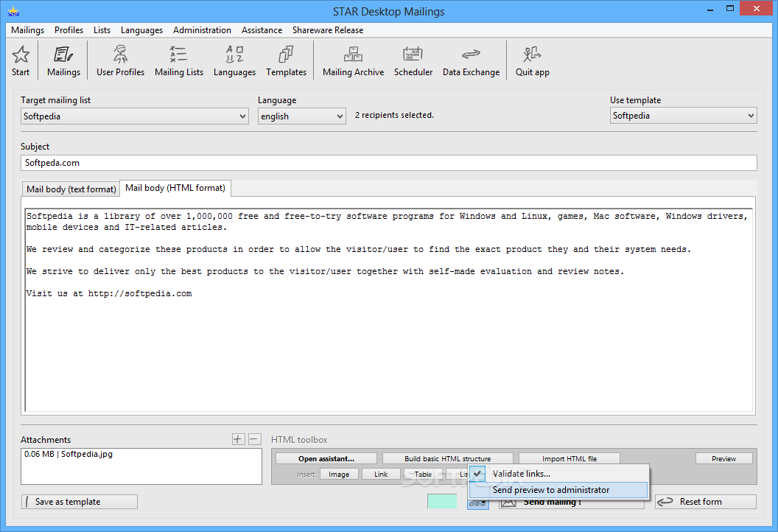Insert a Table via HTML toolbox

[x=423, y=474]
